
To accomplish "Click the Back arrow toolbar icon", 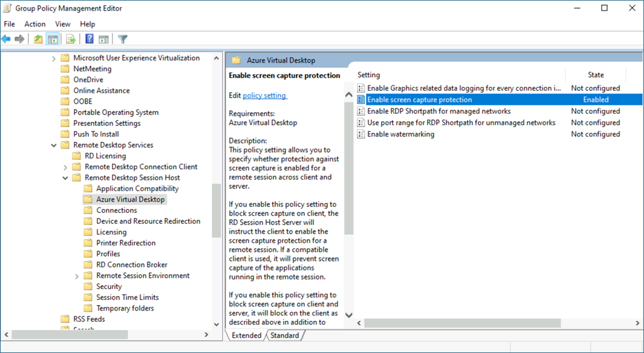I will point(6,39).
